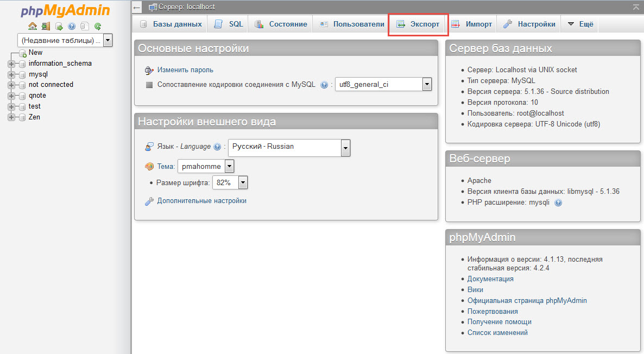
Task: Click the text 'Кодировка сервера: UTF-8 Unicode (utf8)'
Action: click(x=534, y=124)
